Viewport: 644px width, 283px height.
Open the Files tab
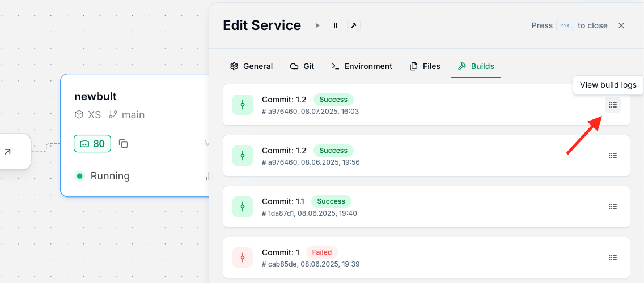(x=425, y=66)
